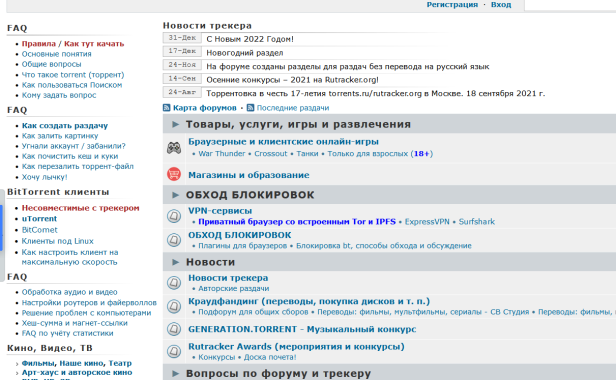Click the red shopping cart icon
Viewport: 616px width, 380px height.
(174, 174)
